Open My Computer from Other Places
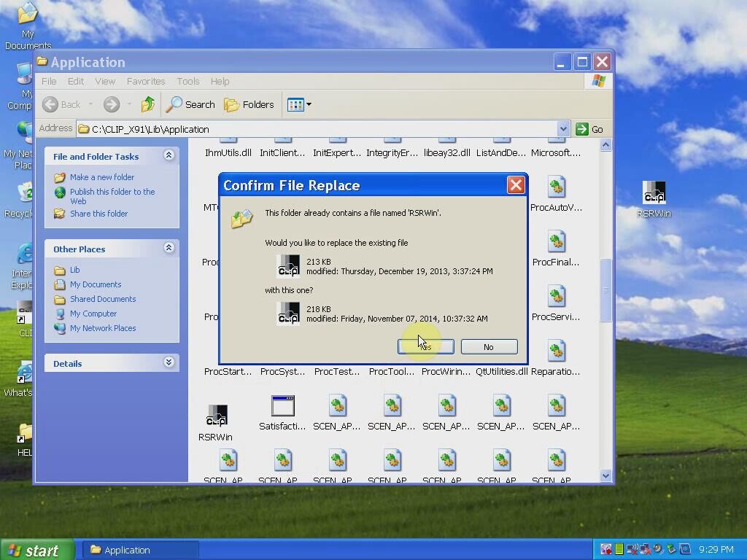Screen dimensions: 747x560 click(x=93, y=314)
